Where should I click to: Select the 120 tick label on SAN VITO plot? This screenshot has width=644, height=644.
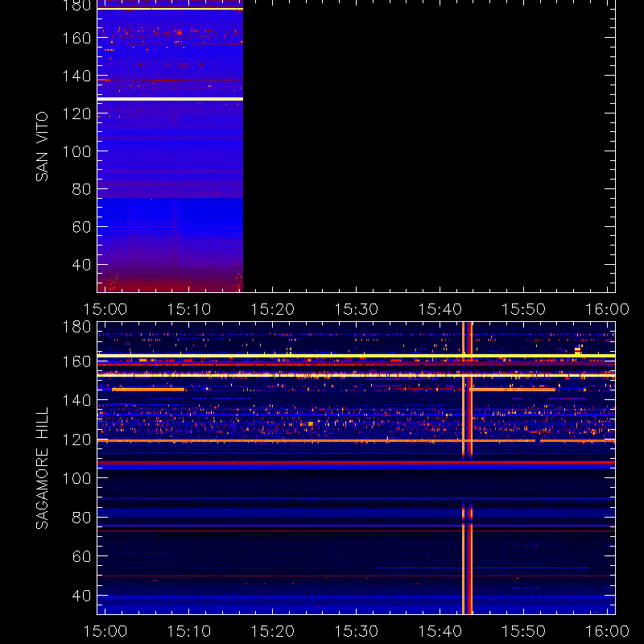pyautogui.click(x=76, y=114)
